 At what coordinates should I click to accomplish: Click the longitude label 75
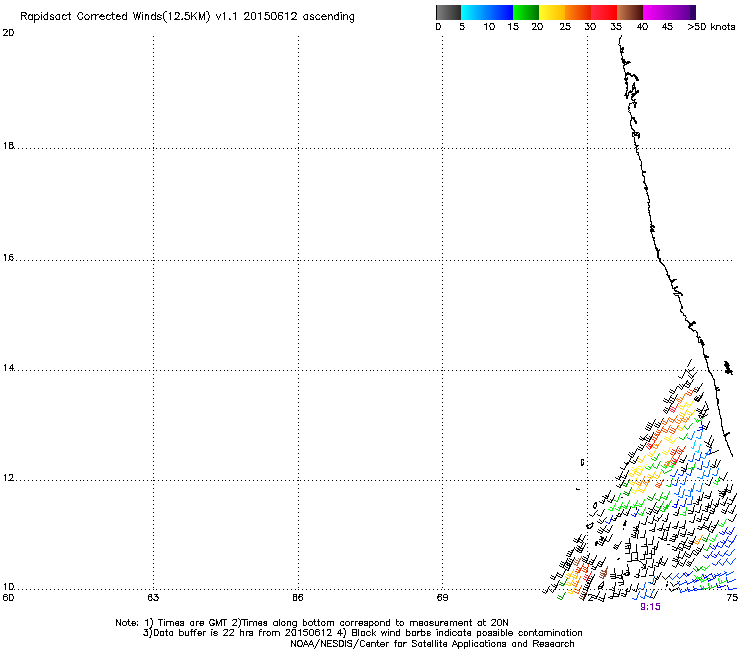point(732,598)
